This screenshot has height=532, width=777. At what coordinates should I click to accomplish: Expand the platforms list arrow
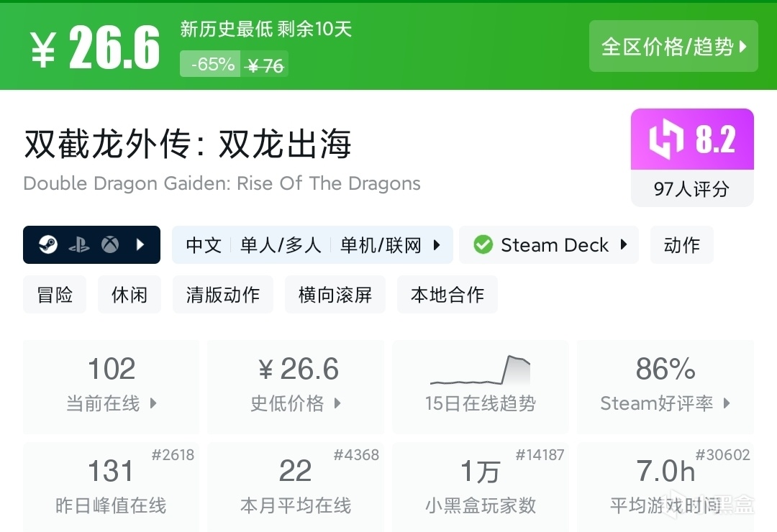pyautogui.click(x=141, y=245)
